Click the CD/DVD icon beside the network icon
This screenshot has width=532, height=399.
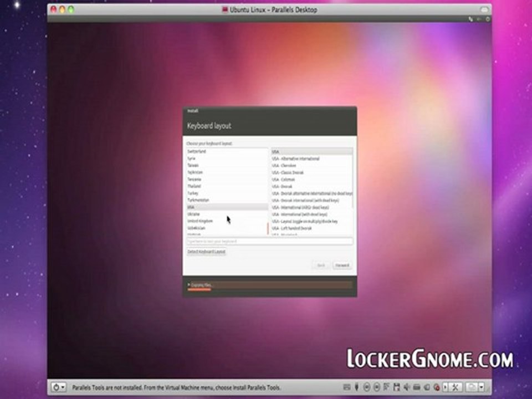tap(377, 387)
